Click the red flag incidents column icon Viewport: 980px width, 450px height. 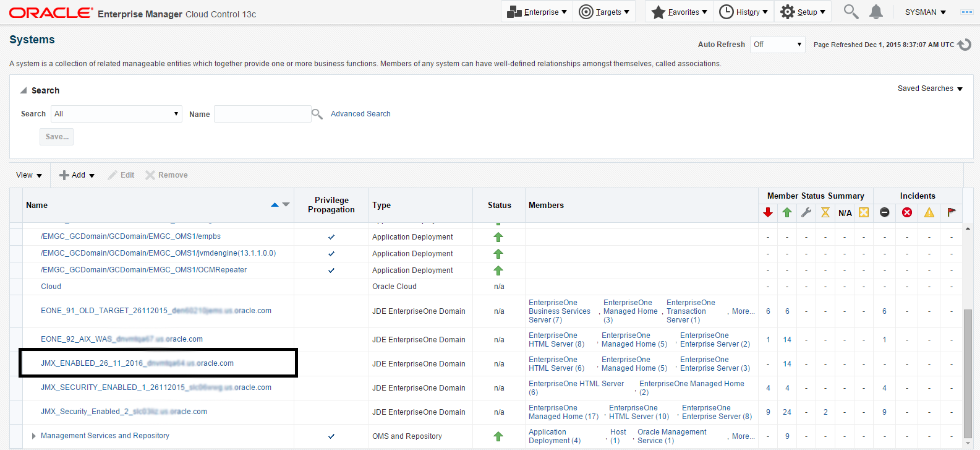pos(952,212)
